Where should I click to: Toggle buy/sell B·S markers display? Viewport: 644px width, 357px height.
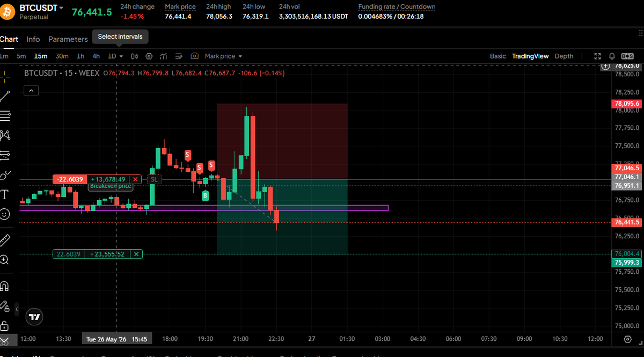pyautogui.click(x=627, y=56)
